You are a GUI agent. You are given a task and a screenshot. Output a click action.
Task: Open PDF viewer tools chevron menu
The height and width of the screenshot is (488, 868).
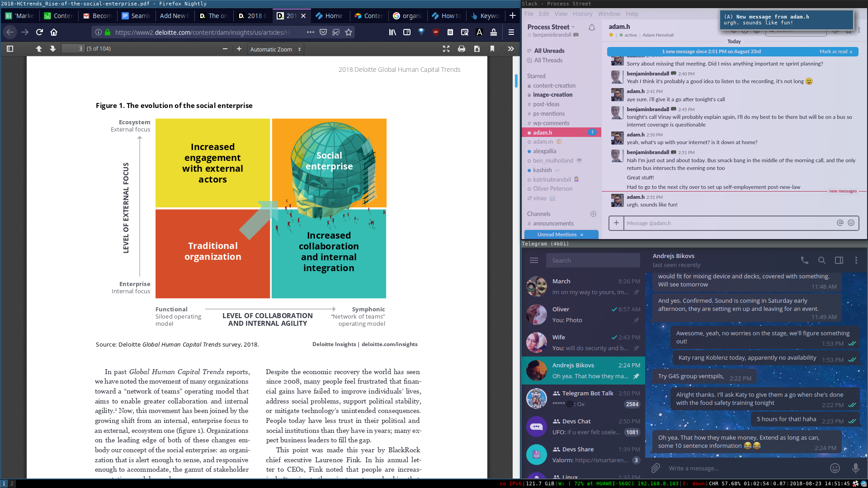(511, 49)
